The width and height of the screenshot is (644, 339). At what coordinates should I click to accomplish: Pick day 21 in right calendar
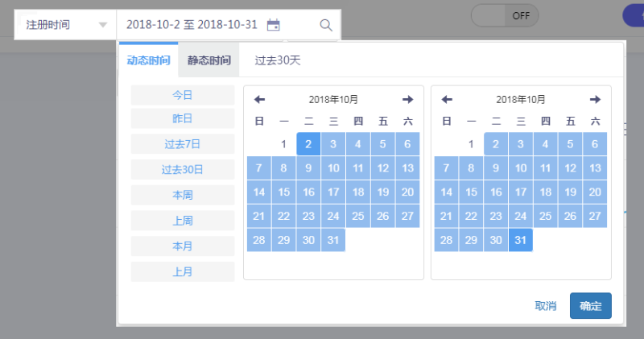[x=446, y=216]
